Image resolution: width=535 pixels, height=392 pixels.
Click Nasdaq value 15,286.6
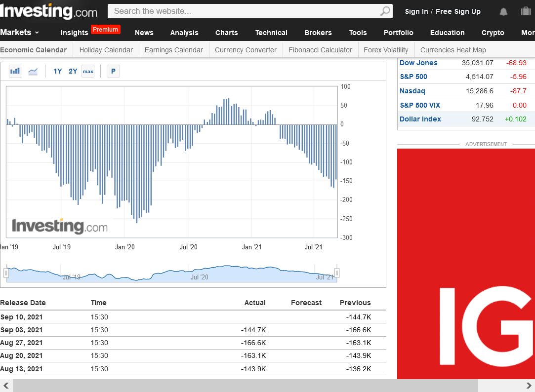[x=480, y=91]
